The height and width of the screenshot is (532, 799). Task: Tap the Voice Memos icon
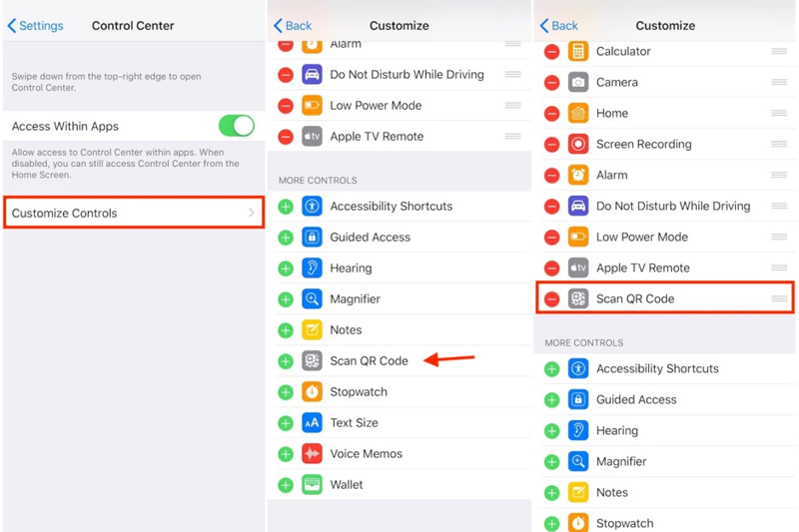pyautogui.click(x=312, y=454)
